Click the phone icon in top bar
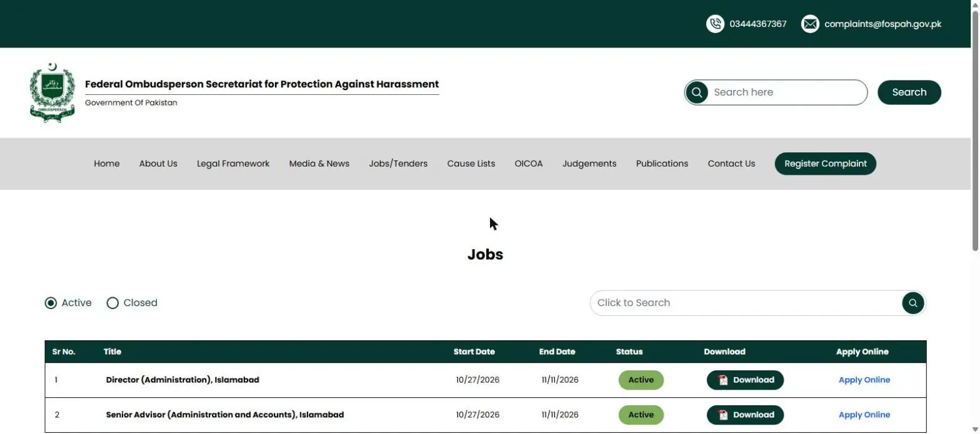The height and width of the screenshot is (434, 980). (x=715, y=24)
